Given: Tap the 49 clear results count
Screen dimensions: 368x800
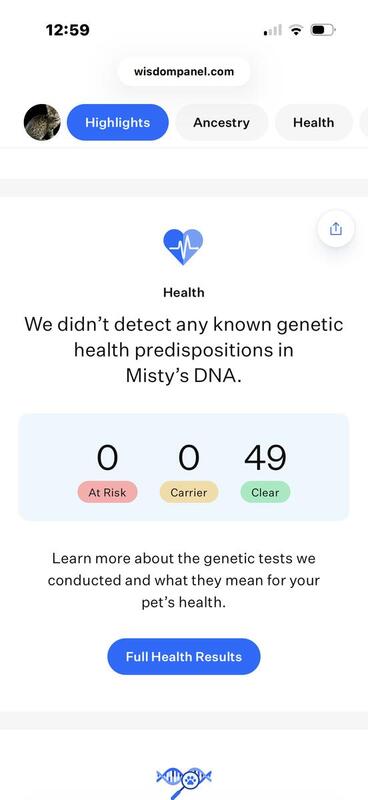Looking at the screenshot, I should coord(265,458).
